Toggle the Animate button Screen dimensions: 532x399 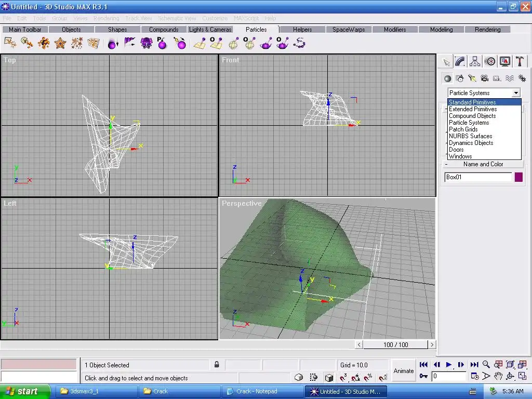403,371
